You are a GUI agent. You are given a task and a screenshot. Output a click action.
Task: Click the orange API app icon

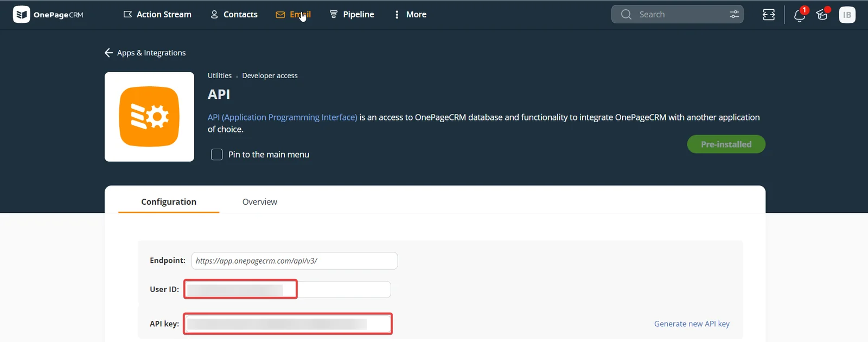[x=149, y=117]
